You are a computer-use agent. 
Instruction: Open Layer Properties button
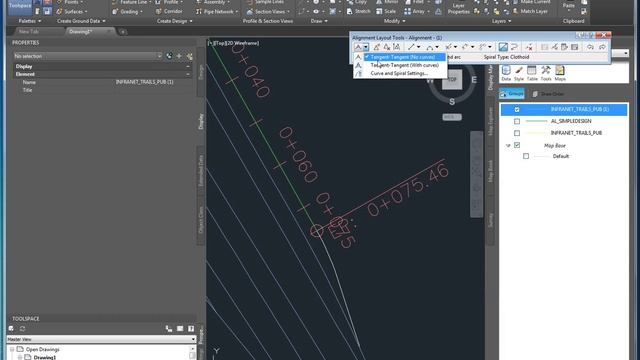pyautogui.click(x=458, y=8)
